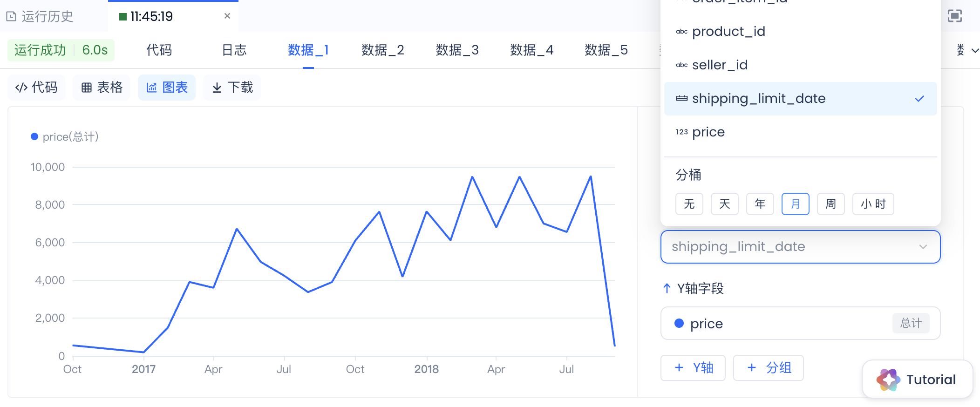
Task: Switch to the 代码 code view
Action: click(x=36, y=88)
